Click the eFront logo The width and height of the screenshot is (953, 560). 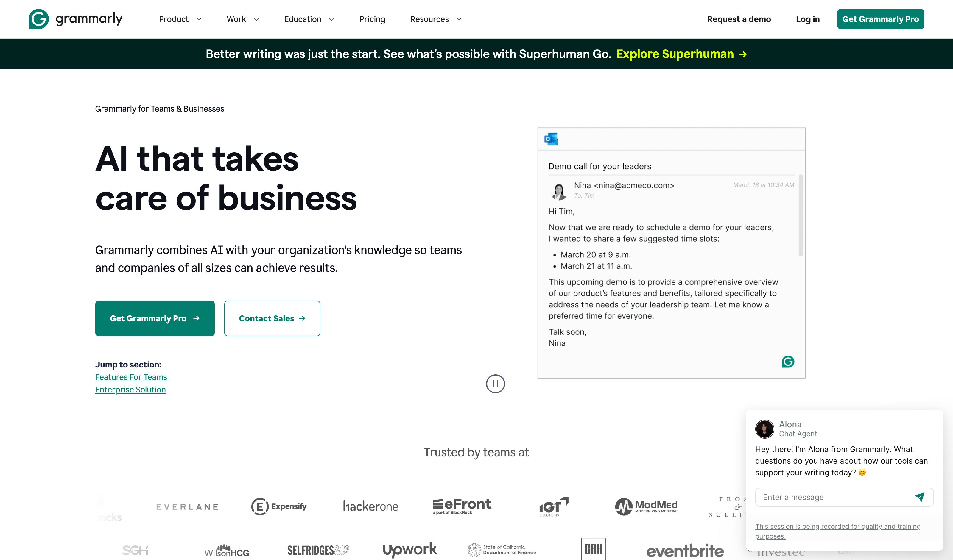[x=462, y=506]
